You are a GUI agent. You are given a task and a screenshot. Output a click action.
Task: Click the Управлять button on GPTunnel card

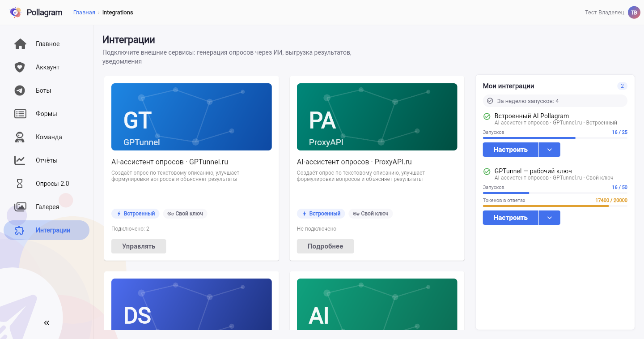(x=139, y=246)
